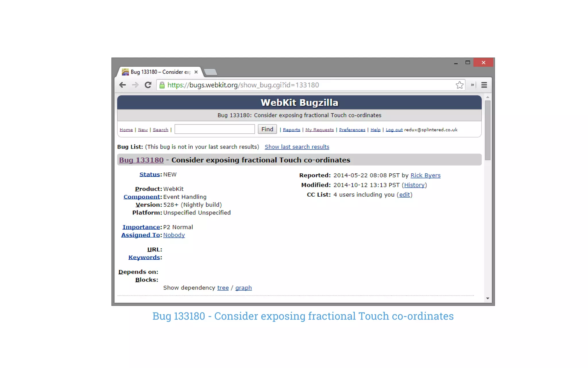588x368 pixels.
Task: Open the Help link
Action: (375, 130)
